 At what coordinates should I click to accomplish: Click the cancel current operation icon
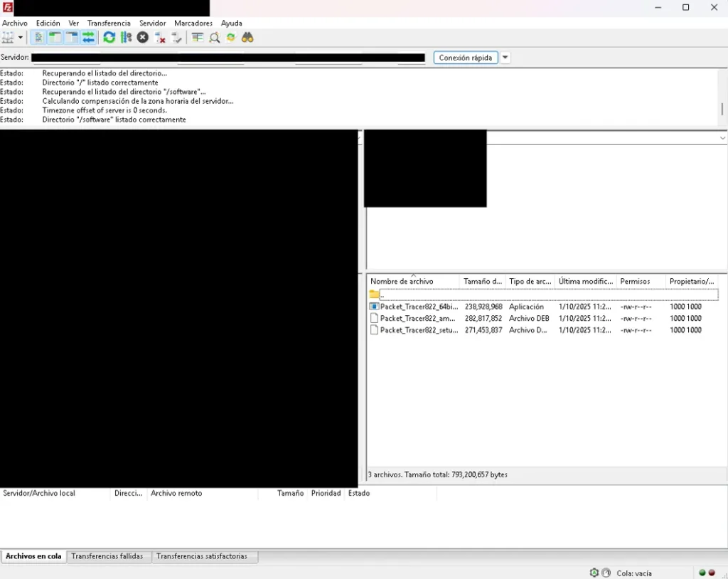[143, 38]
